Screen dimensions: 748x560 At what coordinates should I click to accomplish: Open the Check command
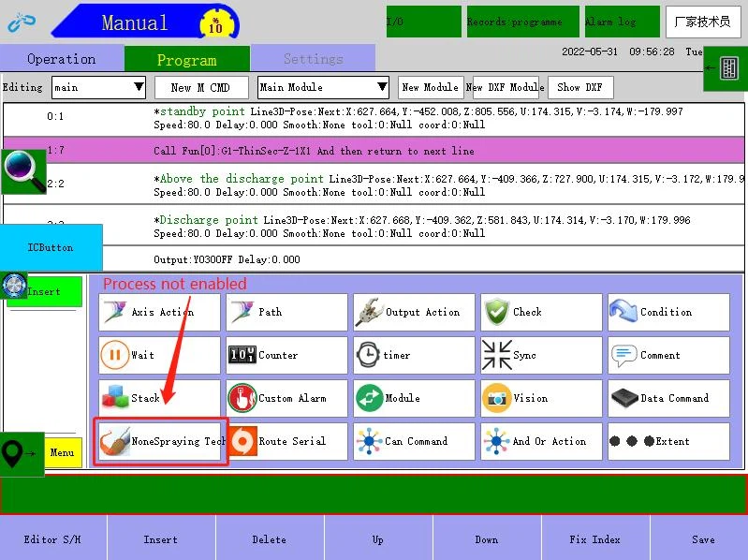[x=541, y=312]
